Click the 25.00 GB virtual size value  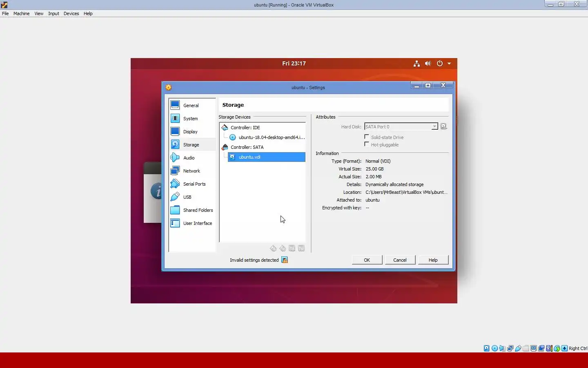(374, 169)
